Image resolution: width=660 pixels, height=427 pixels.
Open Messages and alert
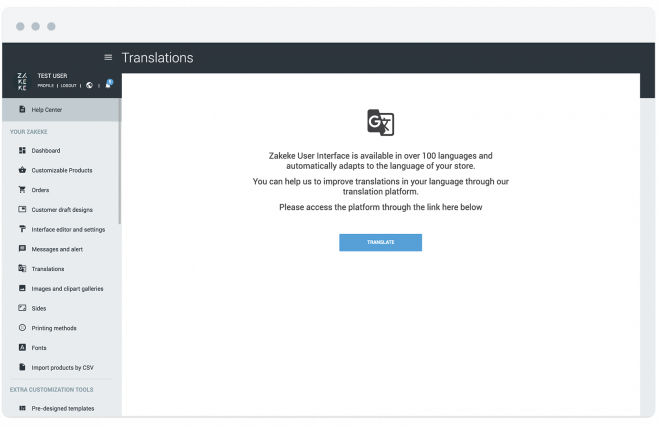57,249
